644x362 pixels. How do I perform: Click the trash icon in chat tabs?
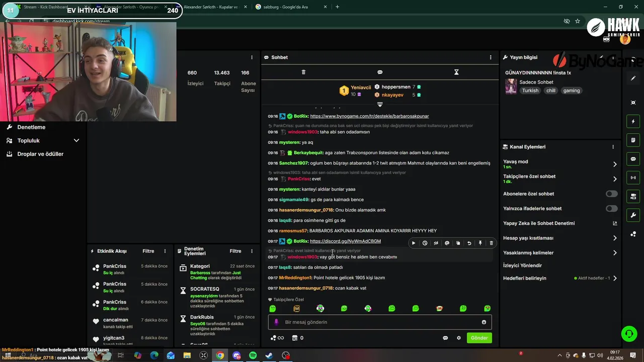[x=303, y=72]
